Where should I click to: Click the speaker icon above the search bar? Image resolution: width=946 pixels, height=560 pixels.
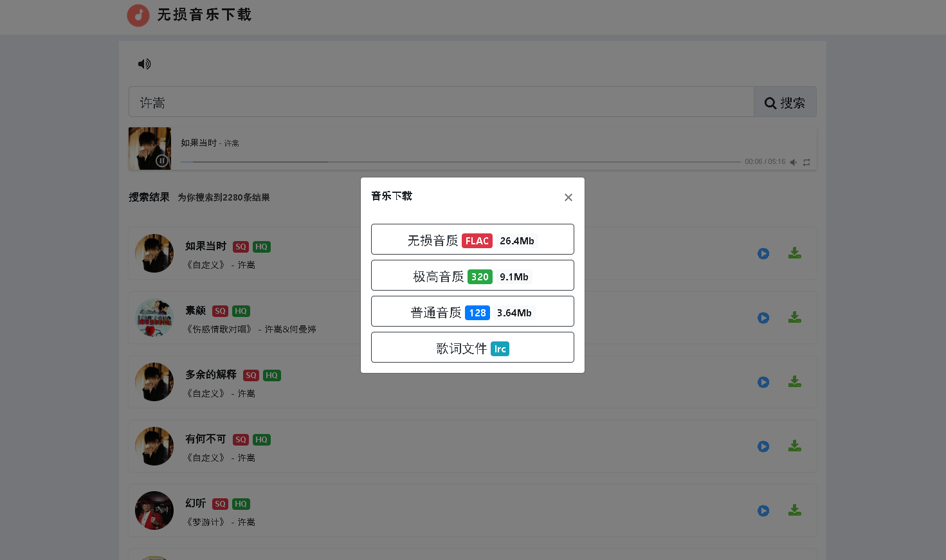point(144,64)
